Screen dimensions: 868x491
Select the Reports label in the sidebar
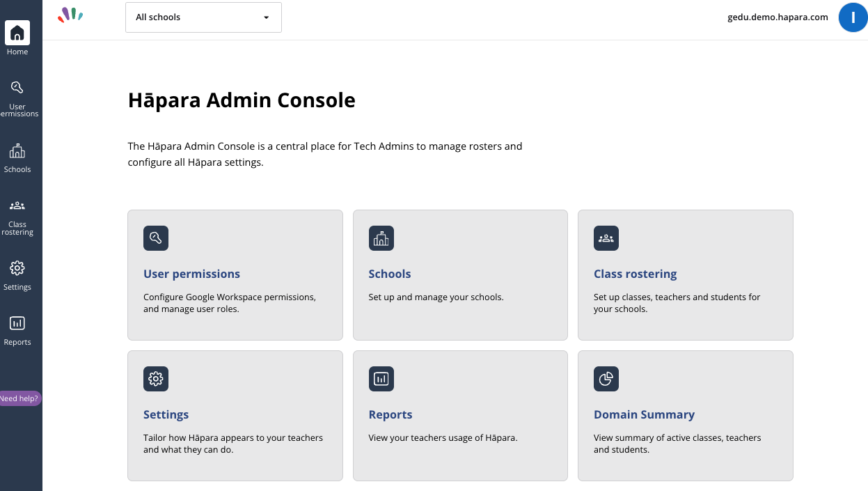17,342
